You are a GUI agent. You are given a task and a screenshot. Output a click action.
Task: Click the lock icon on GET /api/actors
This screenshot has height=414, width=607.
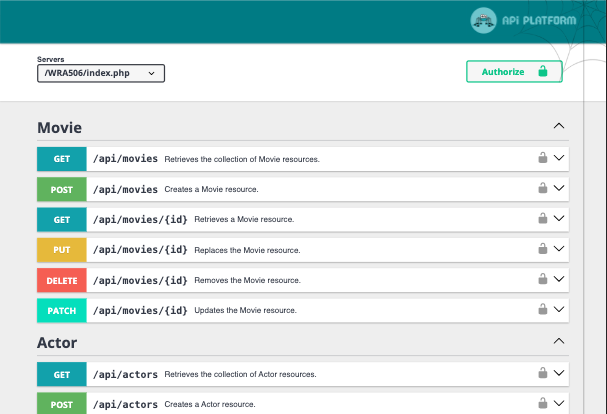542,374
